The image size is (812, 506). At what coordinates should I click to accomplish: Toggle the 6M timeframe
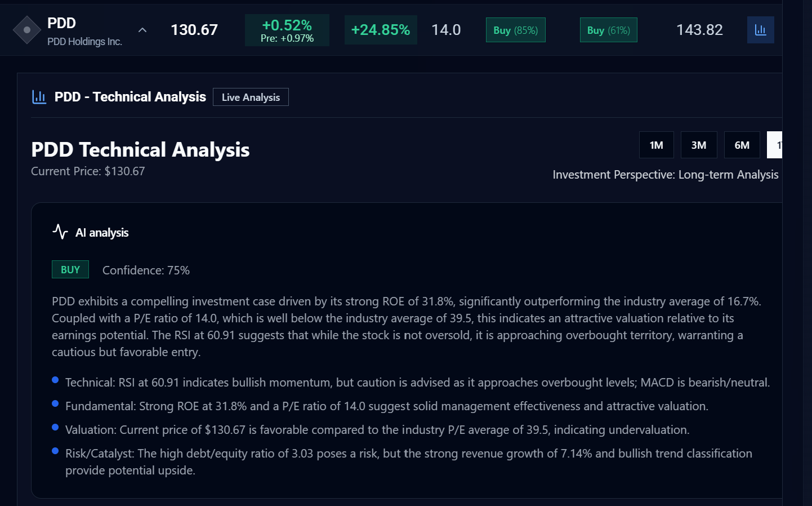(x=742, y=145)
